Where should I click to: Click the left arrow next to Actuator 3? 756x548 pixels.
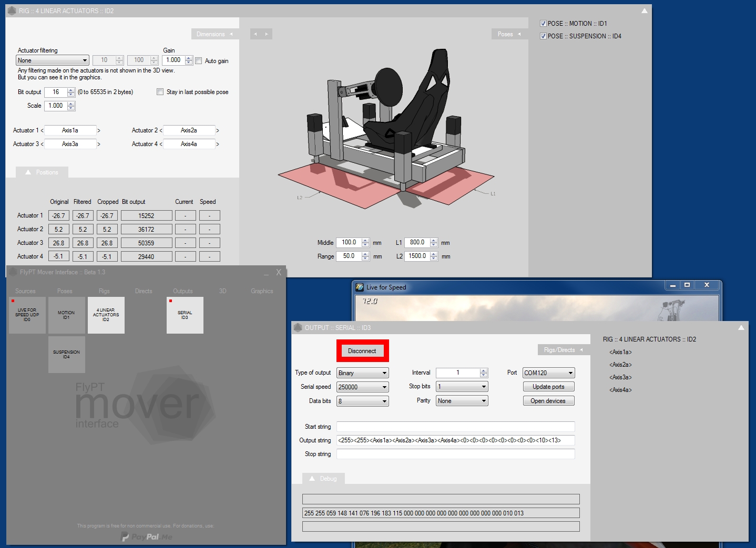42,144
